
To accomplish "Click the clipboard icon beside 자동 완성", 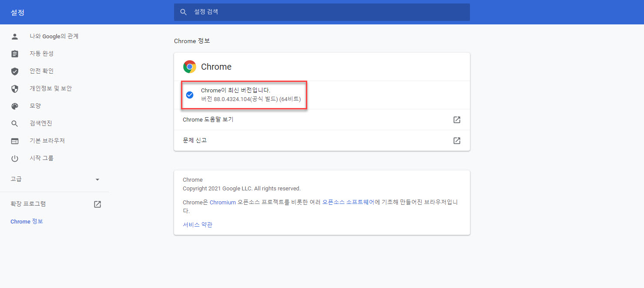I will [15, 54].
